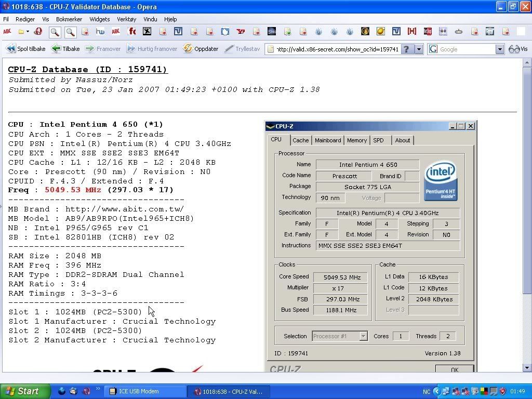This screenshot has width=532, height=399.
Task: Click the Core Speed '5049.53 MHz' field
Action: [340, 277]
